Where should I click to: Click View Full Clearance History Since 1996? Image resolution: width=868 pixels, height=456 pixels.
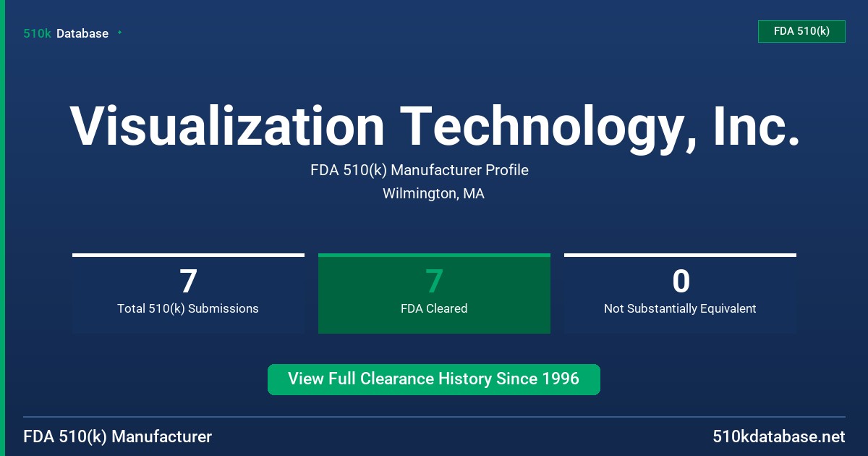pyautogui.click(x=434, y=379)
